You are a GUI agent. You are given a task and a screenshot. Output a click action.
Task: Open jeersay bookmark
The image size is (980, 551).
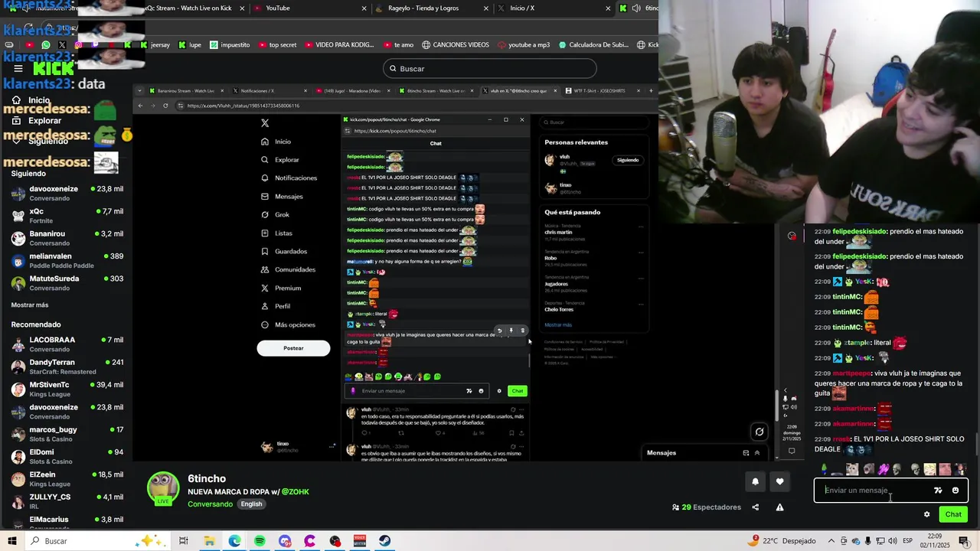(x=155, y=45)
